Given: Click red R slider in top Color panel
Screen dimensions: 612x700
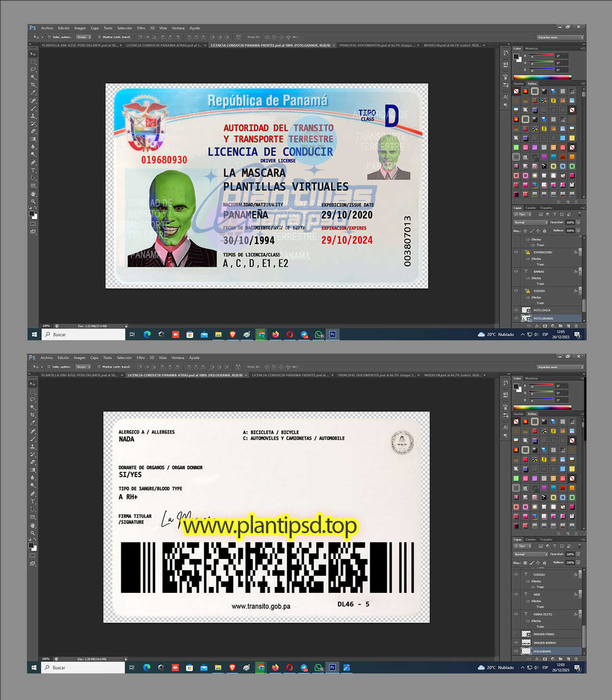Looking at the screenshot, I should (542, 56).
